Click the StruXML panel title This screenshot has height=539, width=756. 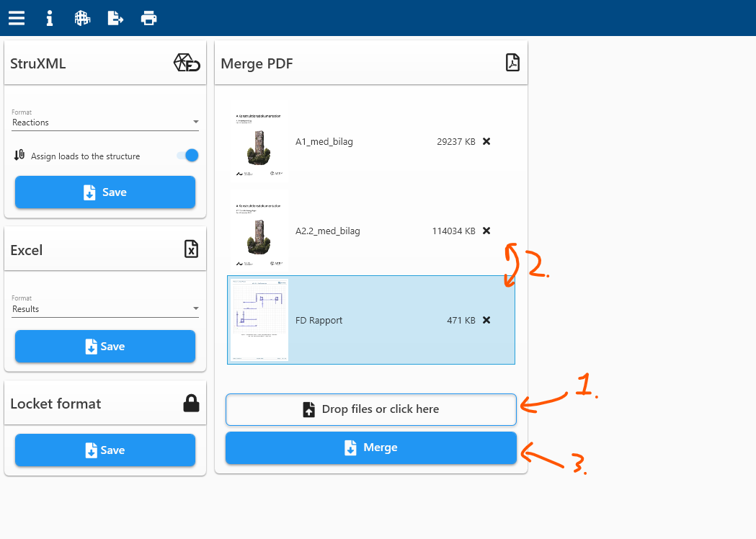point(38,63)
